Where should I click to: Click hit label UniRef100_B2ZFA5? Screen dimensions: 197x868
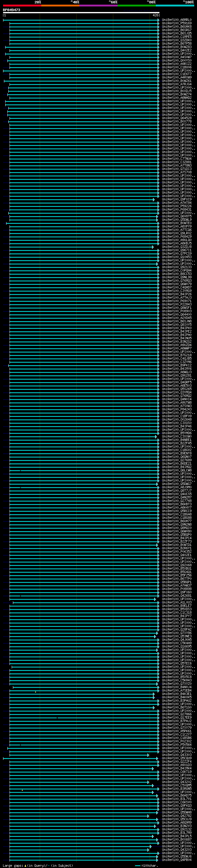click(176, 443)
